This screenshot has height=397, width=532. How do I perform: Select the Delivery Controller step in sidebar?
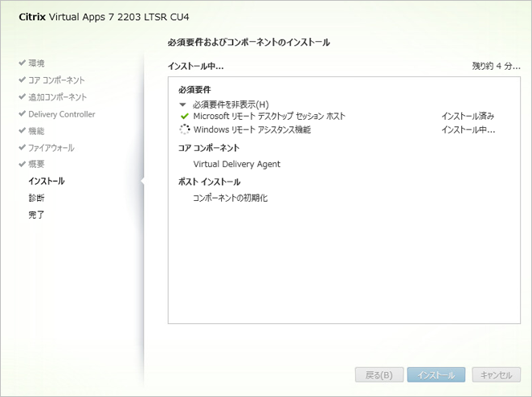pyautogui.click(x=62, y=114)
